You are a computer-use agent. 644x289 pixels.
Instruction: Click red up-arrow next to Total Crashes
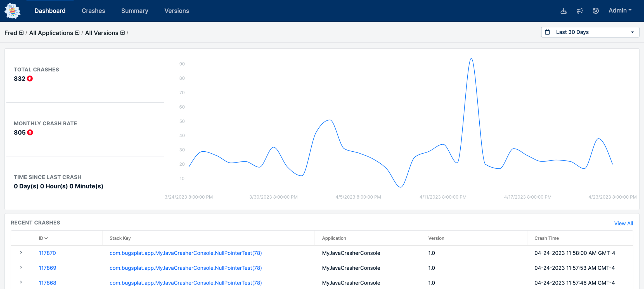coord(30,79)
